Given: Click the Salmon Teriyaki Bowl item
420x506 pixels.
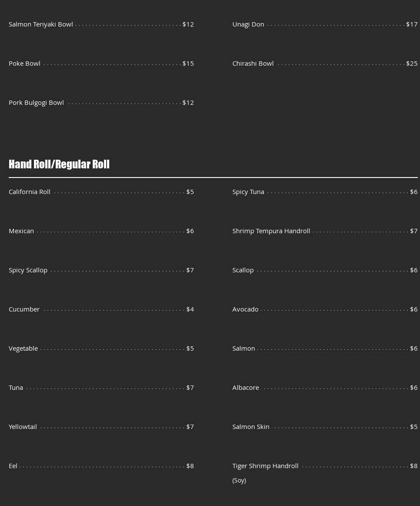Looking at the screenshot, I should 41,24.
